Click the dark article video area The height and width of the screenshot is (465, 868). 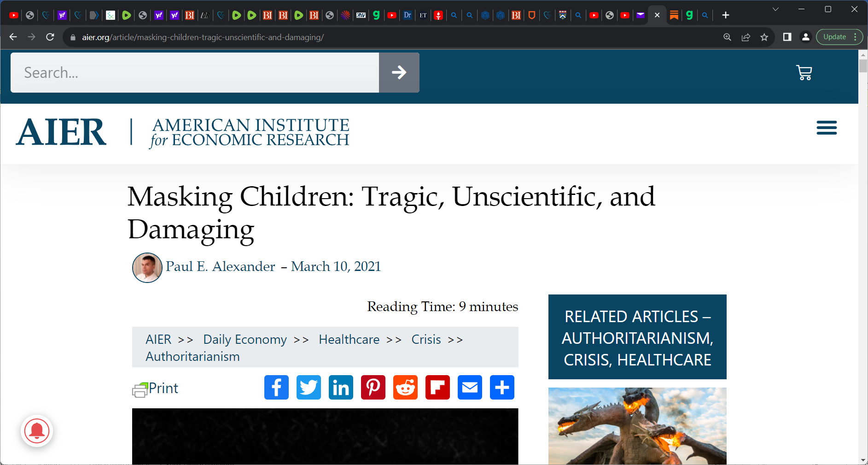(325, 436)
